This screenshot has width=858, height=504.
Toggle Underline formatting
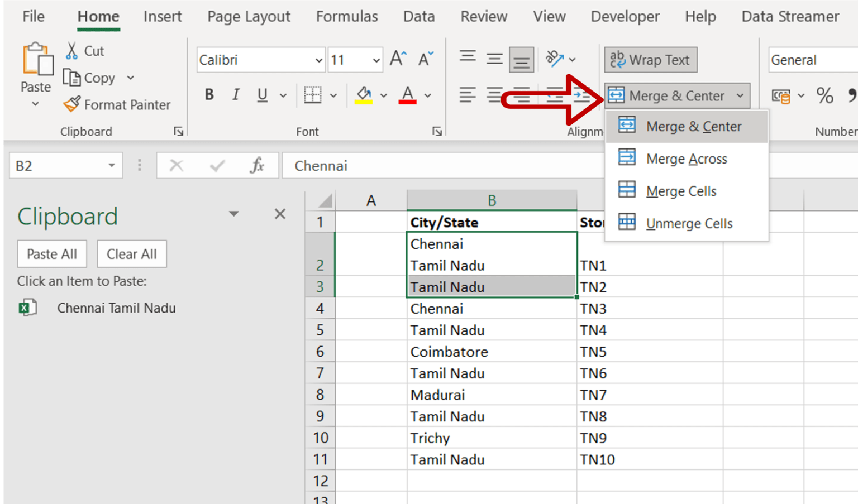point(261,95)
